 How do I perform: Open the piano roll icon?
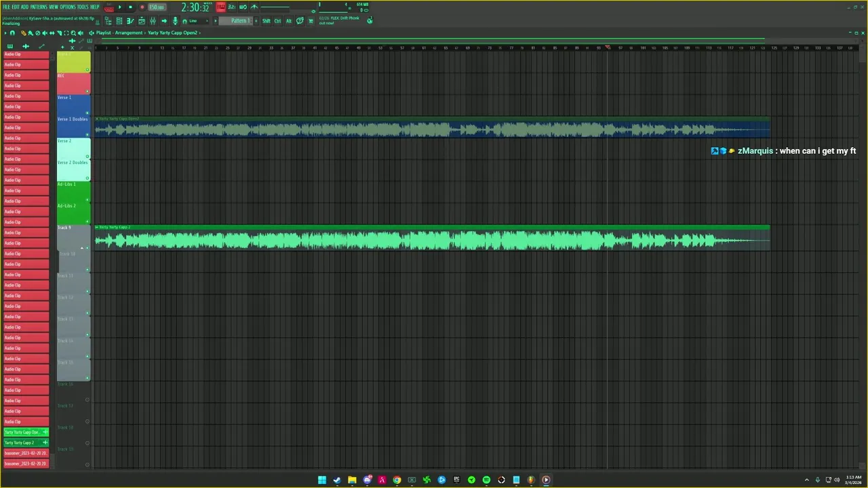[x=130, y=21]
